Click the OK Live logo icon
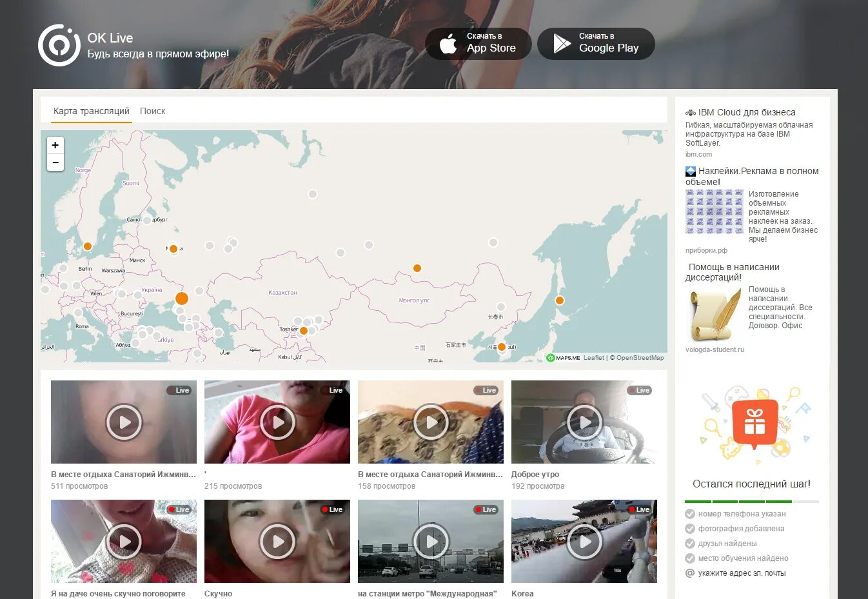The image size is (868, 599). pyautogui.click(x=59, y=45)
